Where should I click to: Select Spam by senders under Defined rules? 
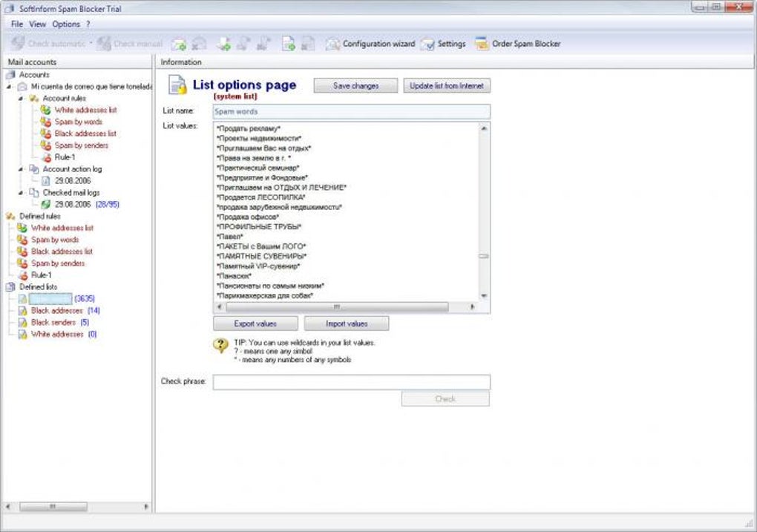[58, 263]
